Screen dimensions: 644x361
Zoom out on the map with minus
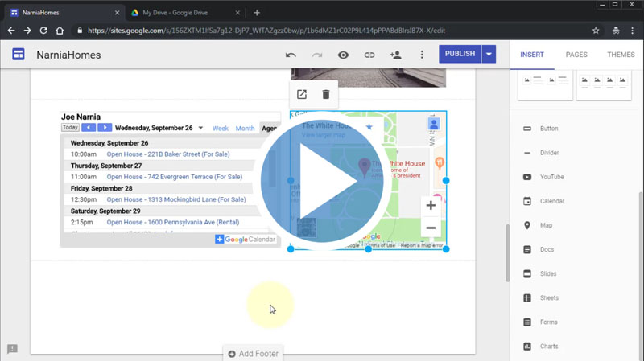(431, 228)
